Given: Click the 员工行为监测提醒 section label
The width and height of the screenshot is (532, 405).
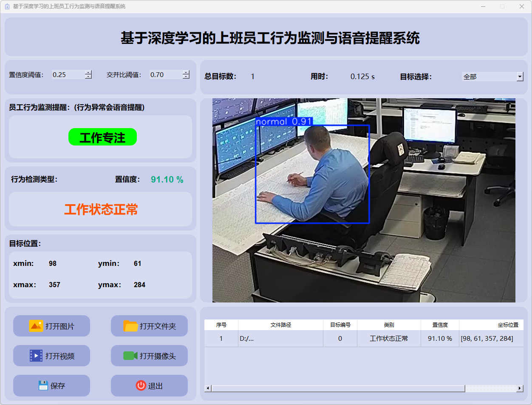Looking at the screenshot, I should (x=77, y=108).
